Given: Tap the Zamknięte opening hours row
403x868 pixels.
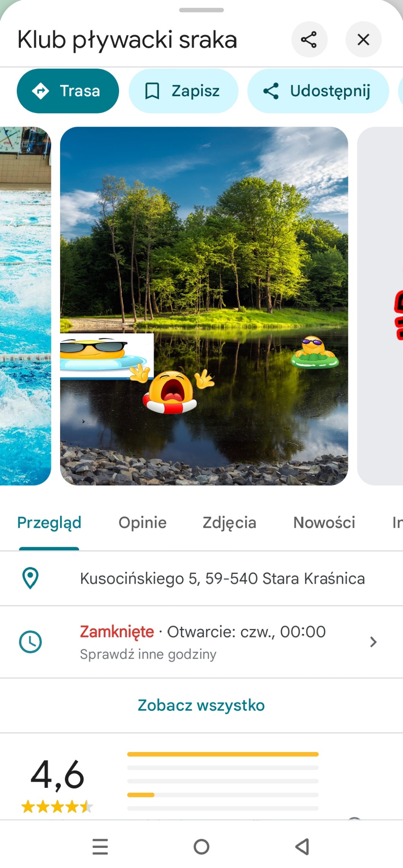Looking at the screenshot, I should pyautogui.click(x=201, y=642).
